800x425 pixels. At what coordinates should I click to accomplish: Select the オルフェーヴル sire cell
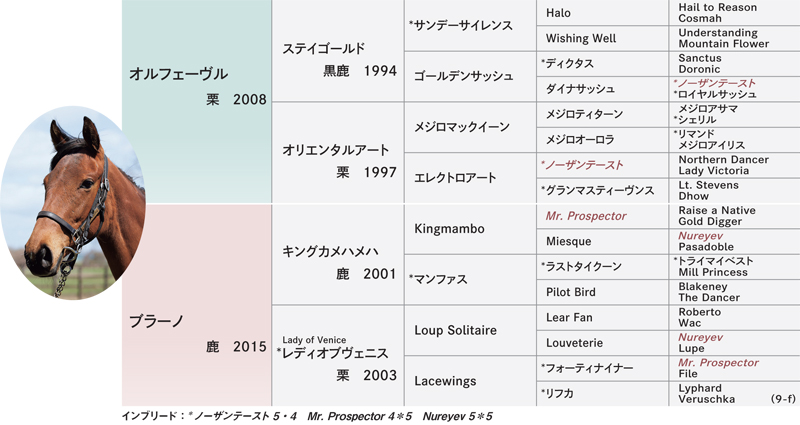tap(196, 102)
